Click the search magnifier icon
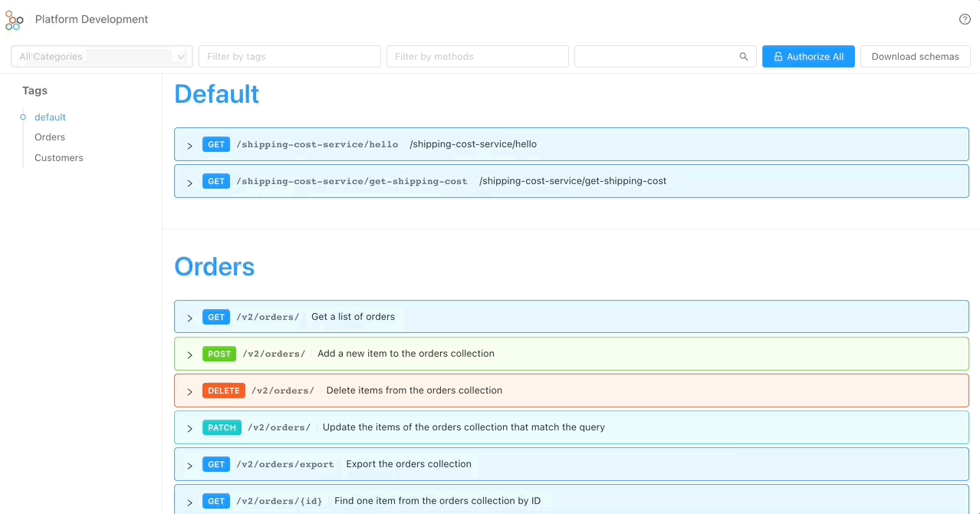This screenshot has height=514, width=980. 742,56
